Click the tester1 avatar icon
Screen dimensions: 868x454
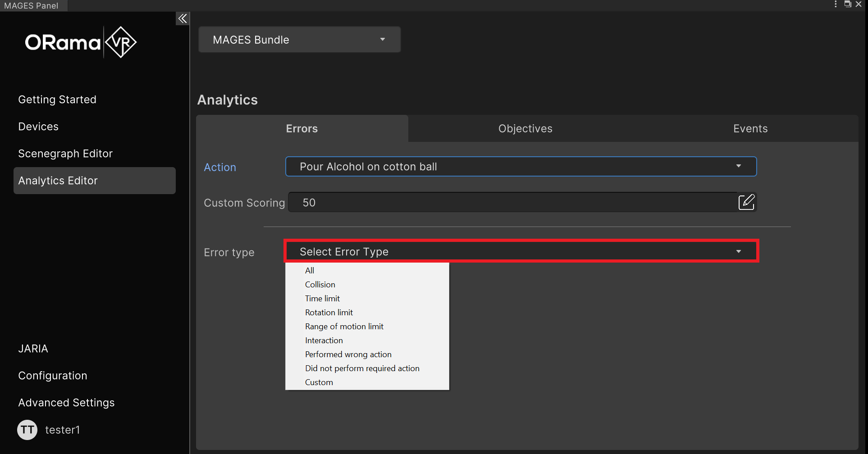pyautogui.click(x=27, y=430)
